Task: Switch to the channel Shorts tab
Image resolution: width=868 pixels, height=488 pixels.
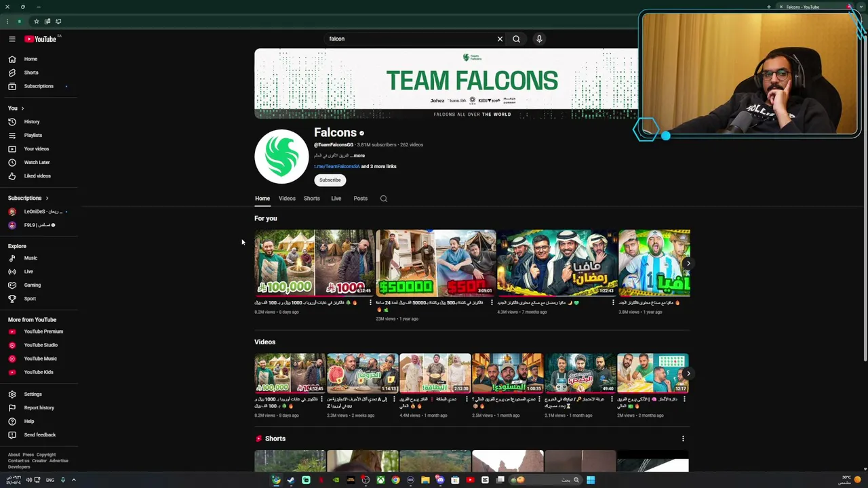Action: point(312,199)
